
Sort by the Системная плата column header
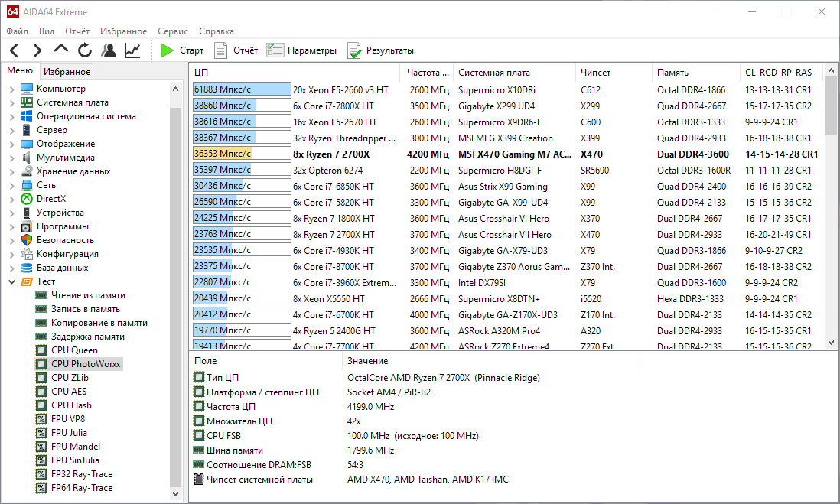pyautogui.click(x=514, y=73)
